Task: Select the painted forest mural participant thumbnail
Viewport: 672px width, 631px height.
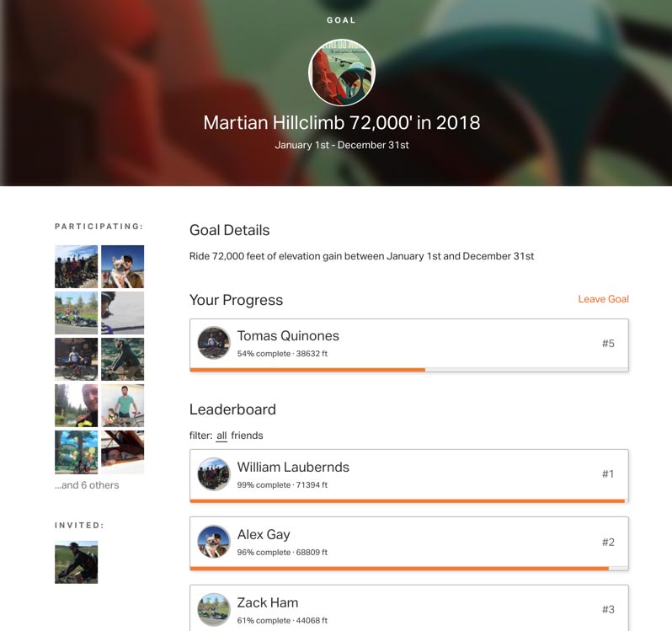Action: pyautogui.click(x=77, y=452)
